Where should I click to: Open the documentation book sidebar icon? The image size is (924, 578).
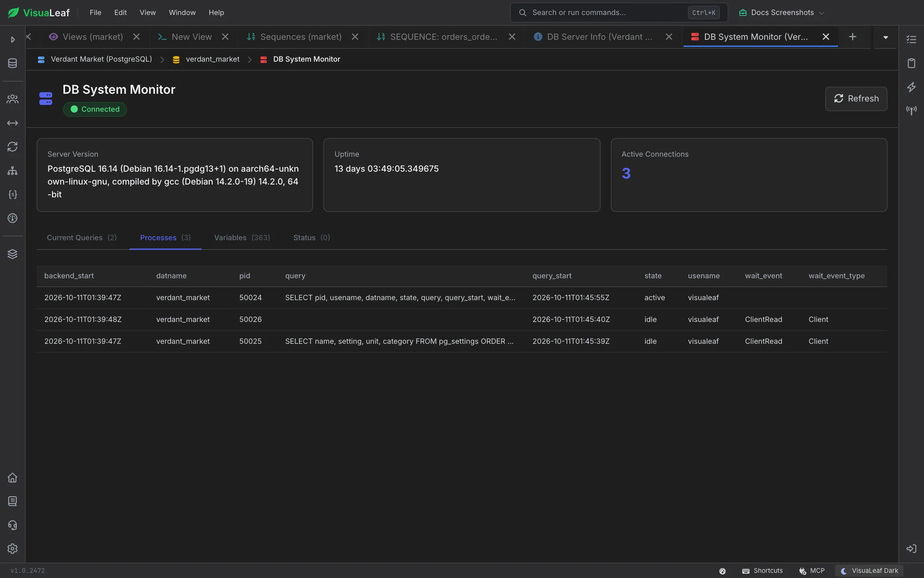12,501
